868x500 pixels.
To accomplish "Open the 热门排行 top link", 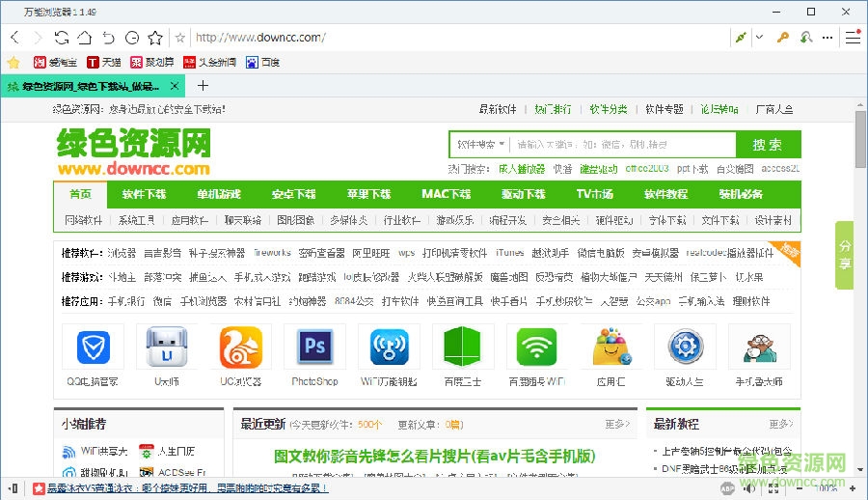I will click(553, 109).
